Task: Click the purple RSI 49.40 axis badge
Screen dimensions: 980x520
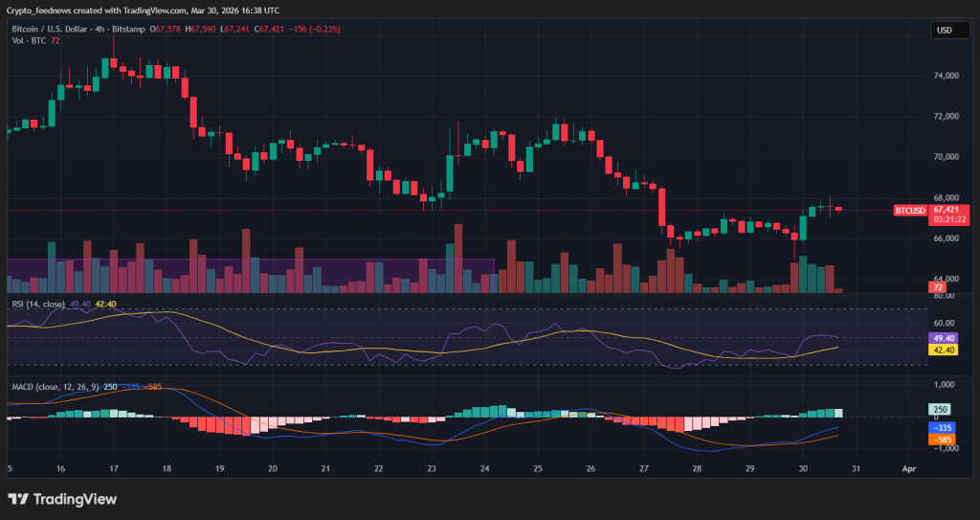Action: [942, 338]
